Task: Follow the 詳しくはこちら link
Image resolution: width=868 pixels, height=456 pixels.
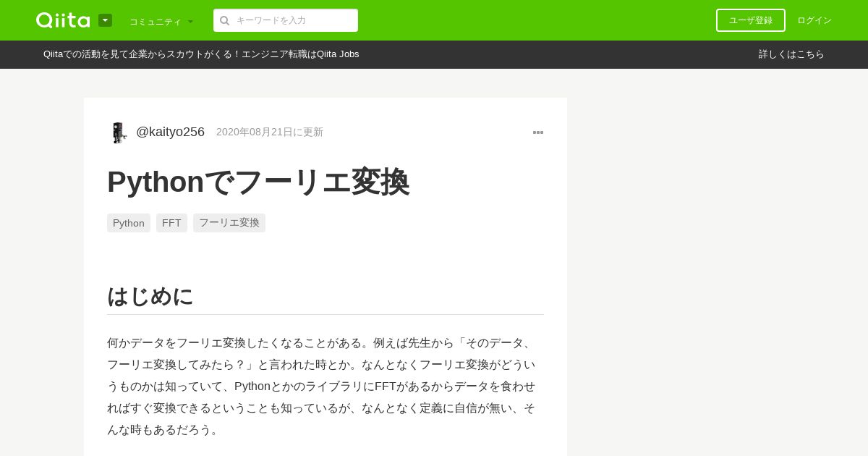Action: pos(791,54)
